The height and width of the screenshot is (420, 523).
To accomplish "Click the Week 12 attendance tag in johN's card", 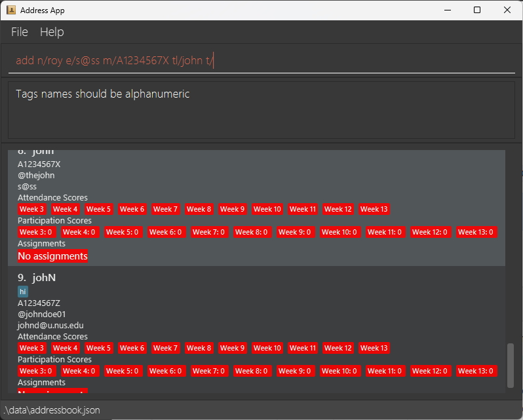I will (x=338, y=348).
